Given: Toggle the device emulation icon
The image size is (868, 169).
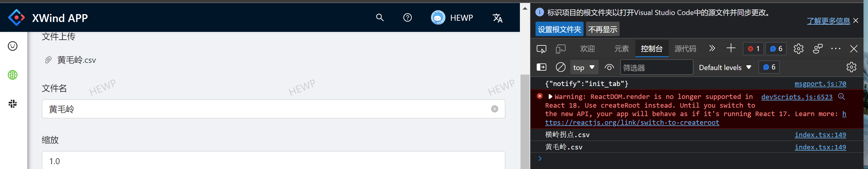Looking at the screenshot, I should [x=560, y=49].
